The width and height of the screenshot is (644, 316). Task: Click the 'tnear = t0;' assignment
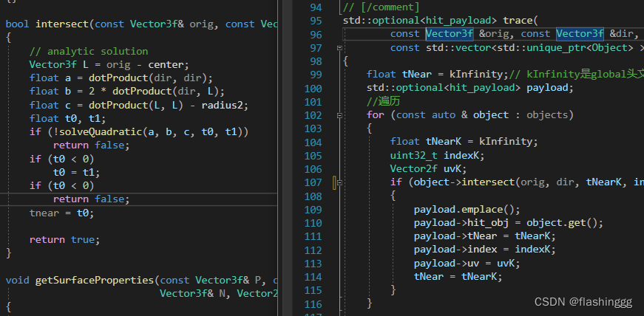61,213
